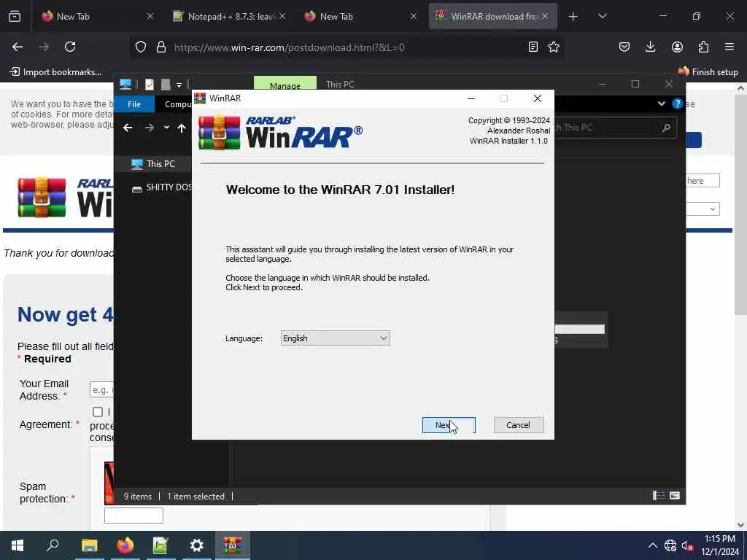Reload the win-rar.com page

[x=70, y=47]
